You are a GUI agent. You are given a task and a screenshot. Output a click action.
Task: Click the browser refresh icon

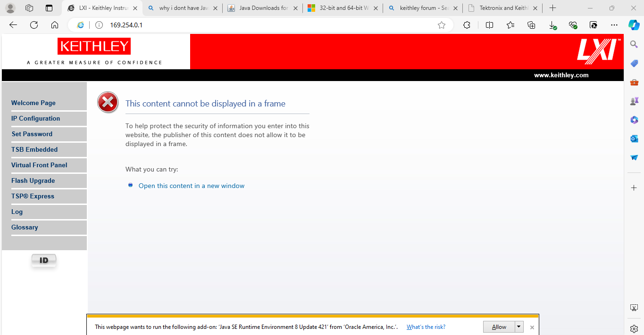tap(34, 25)
